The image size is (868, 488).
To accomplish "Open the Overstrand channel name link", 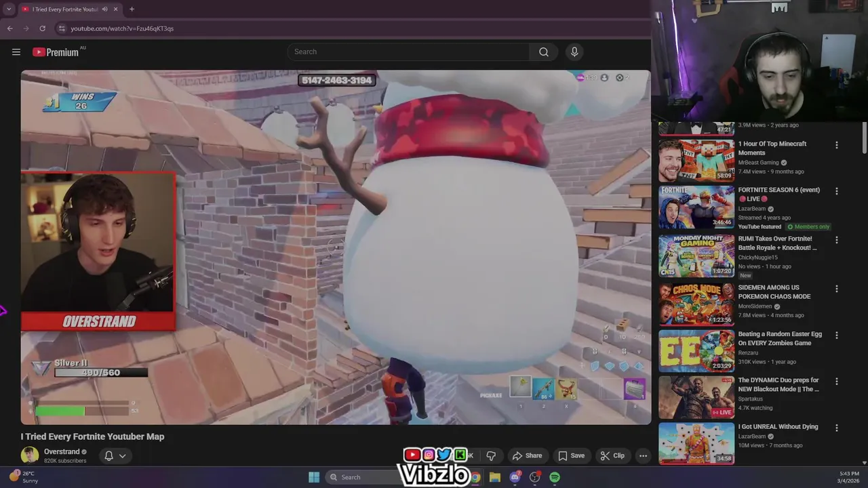I will pyautogui.click(x=62, y=452).
